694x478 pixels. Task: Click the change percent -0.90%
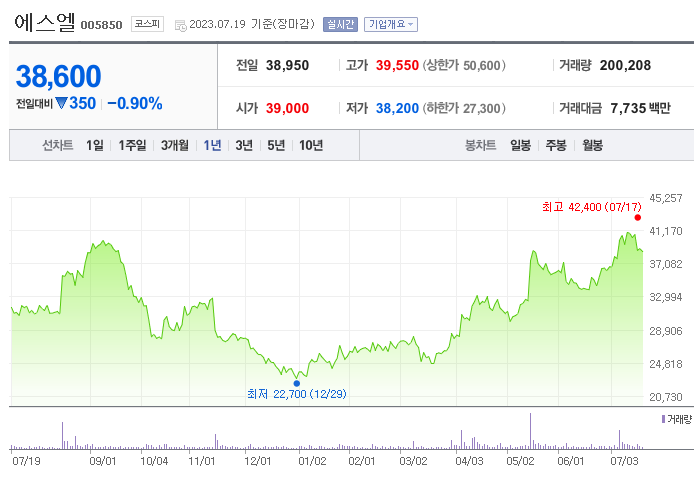[135, 104]
